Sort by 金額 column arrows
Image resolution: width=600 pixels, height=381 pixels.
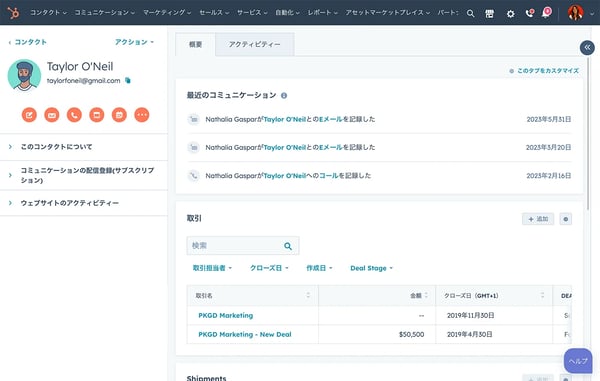click(x=426, y=295)
